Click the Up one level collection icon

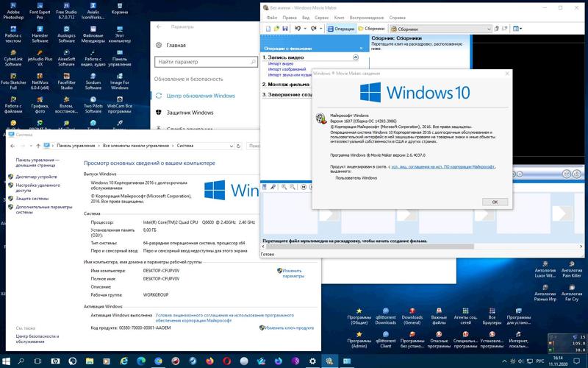(497, 29)
